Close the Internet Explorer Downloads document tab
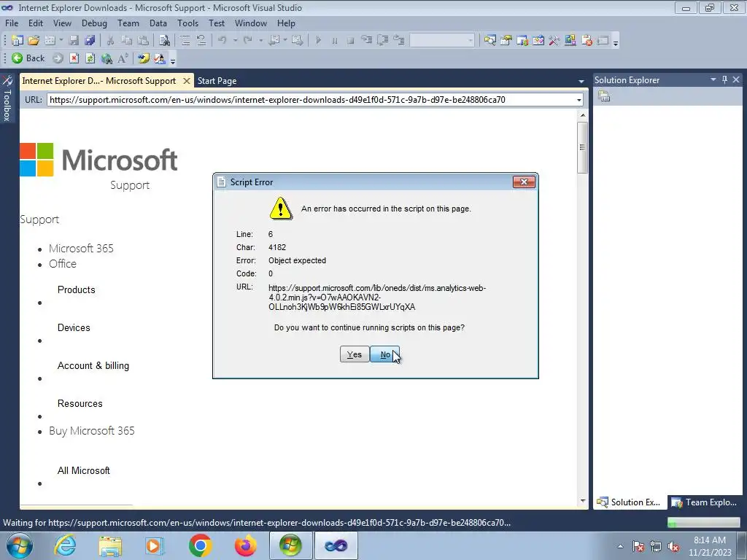This screenshot has height=560, width=747. click(187, 81)
